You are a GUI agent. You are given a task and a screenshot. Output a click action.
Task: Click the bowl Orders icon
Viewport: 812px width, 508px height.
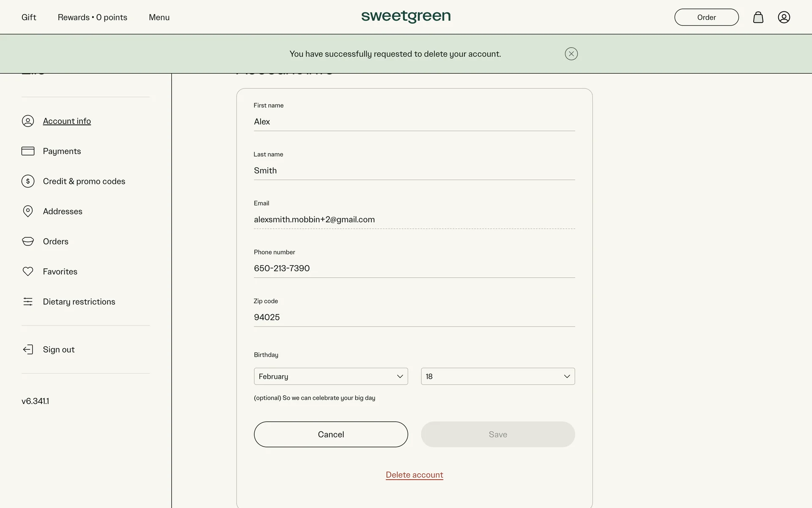coord(28,241)
